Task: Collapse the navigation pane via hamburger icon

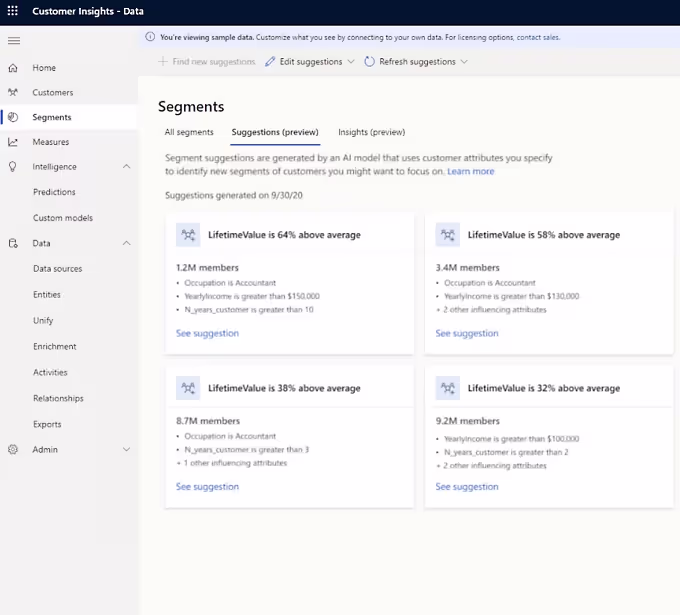Action: (x=14, y=41)
